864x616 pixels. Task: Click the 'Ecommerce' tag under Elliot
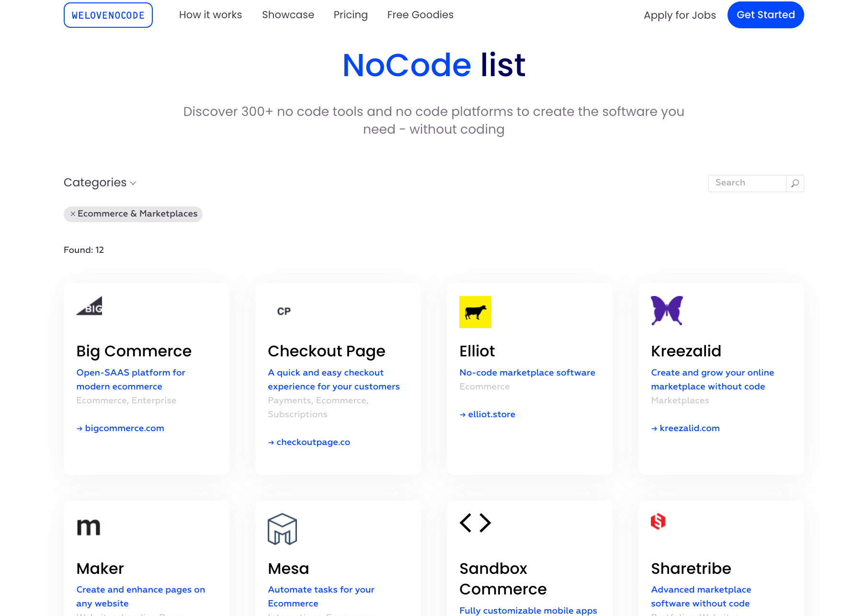[x=485, y=387]
